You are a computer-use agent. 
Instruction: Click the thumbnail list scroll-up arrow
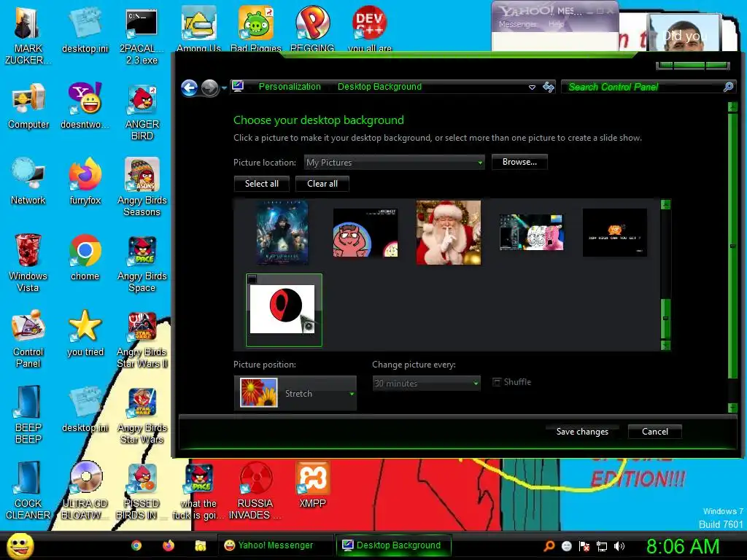pyautogui.click(x=665, y=205)
